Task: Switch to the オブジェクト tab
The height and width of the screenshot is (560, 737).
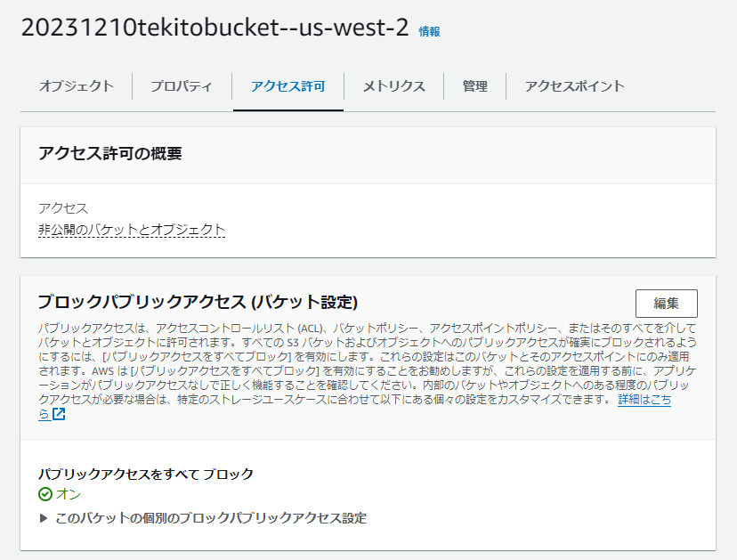Action: 77,86
